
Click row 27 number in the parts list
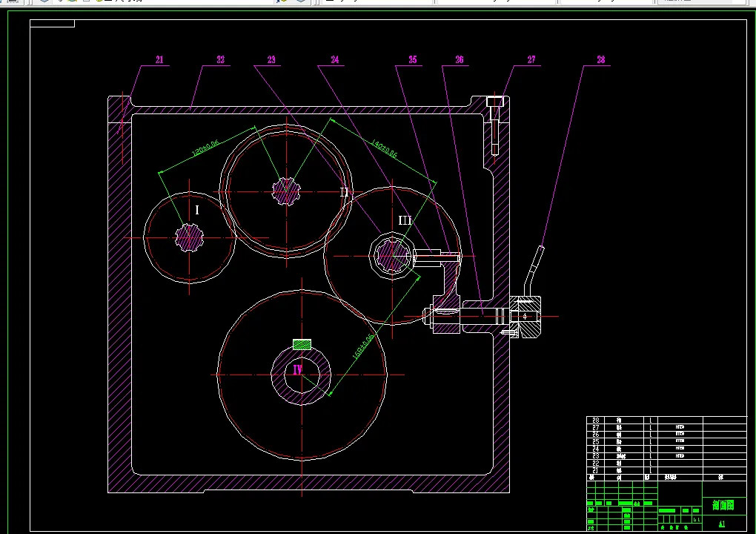point(595,427)
